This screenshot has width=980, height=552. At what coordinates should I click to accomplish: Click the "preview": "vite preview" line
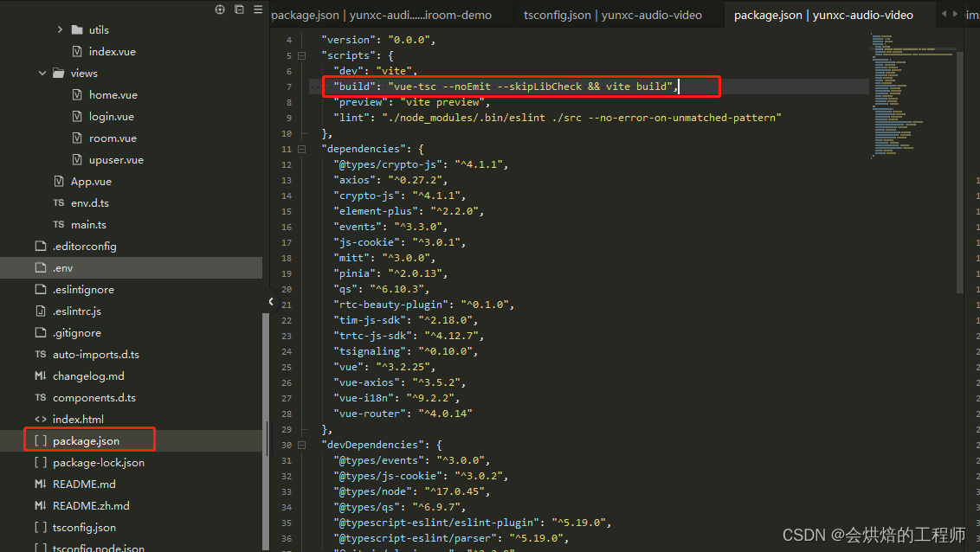point(412,102)
